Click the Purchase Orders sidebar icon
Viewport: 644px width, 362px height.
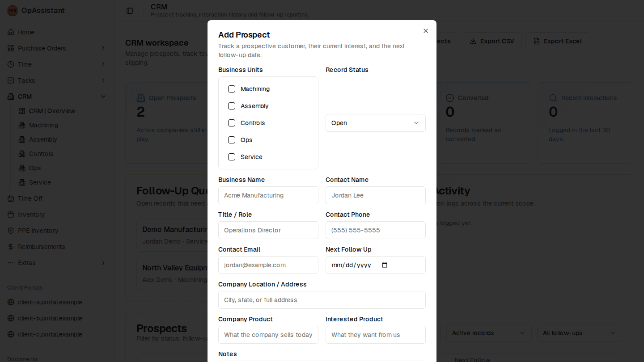pyautogui.click(x=11, y=48)
